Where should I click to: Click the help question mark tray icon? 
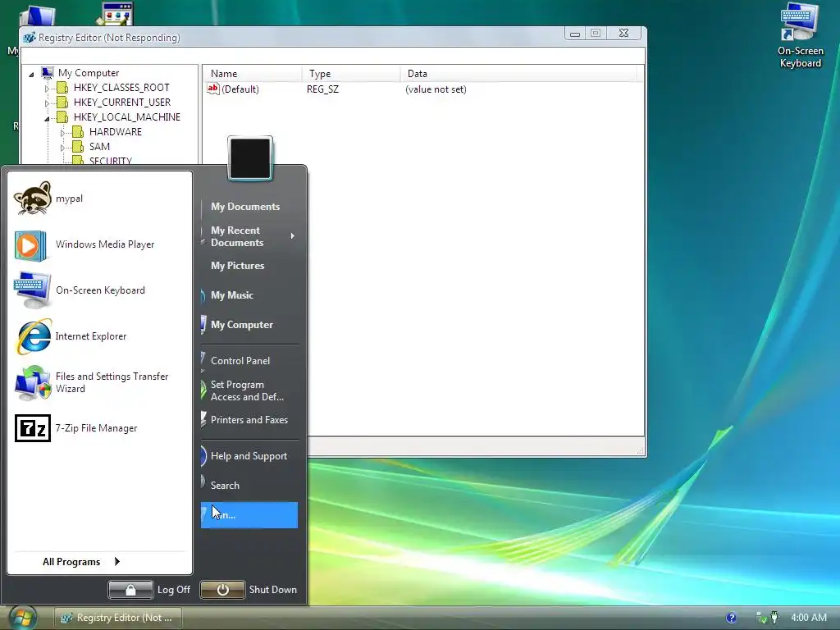coord(731,618)
